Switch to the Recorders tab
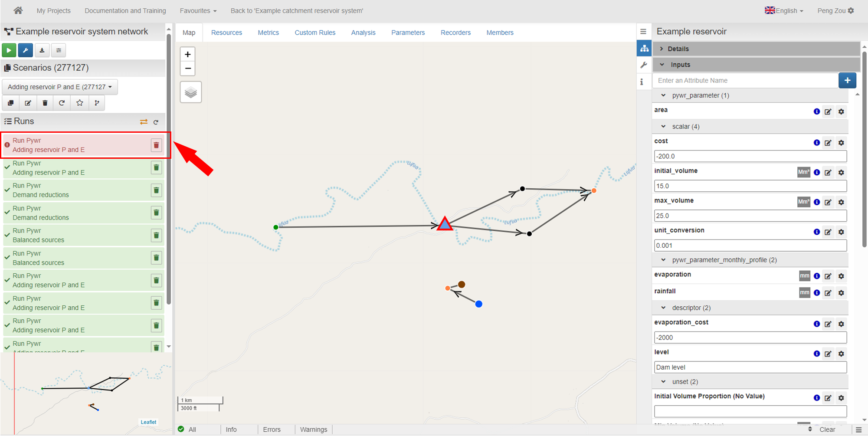 pyautogui.click(x=455, y=33)
